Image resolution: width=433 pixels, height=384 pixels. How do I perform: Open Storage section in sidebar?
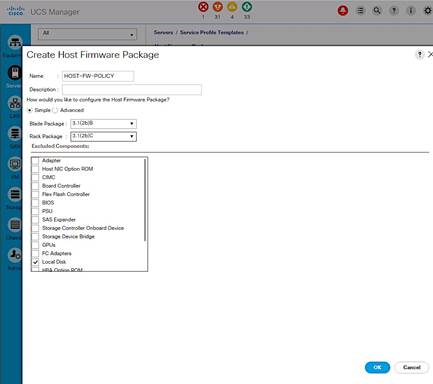click(15, 194)
